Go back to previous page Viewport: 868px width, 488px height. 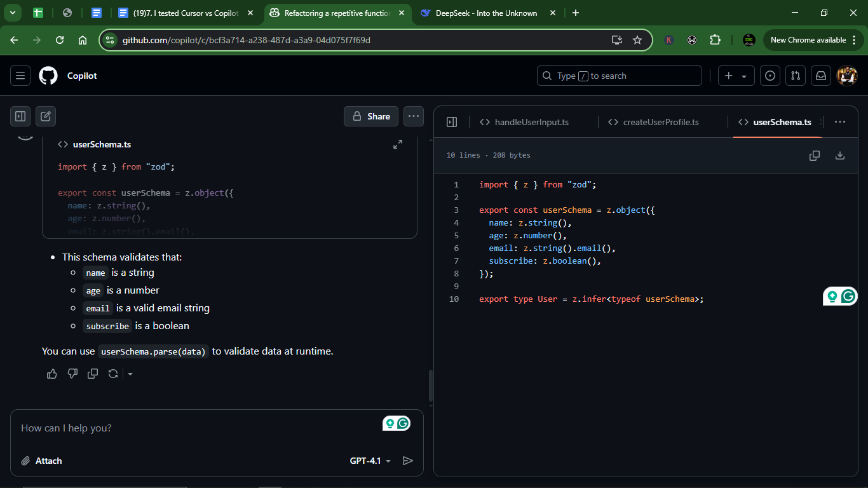14,40
